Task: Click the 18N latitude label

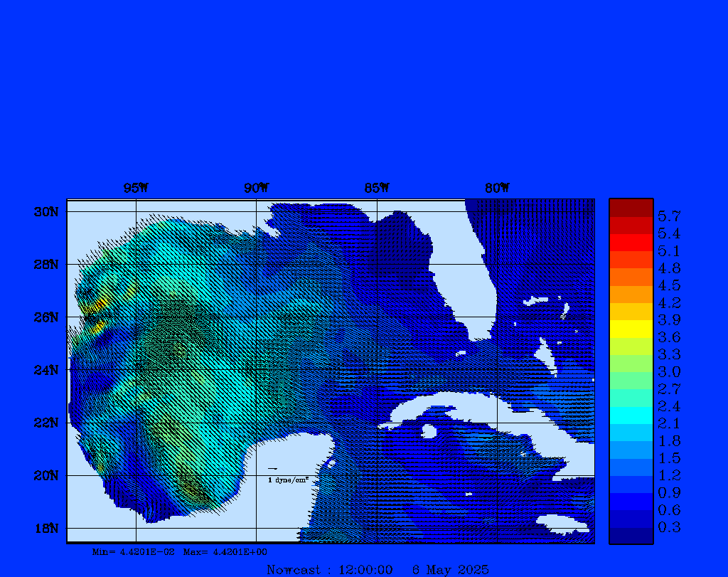Action: [45, 528]
